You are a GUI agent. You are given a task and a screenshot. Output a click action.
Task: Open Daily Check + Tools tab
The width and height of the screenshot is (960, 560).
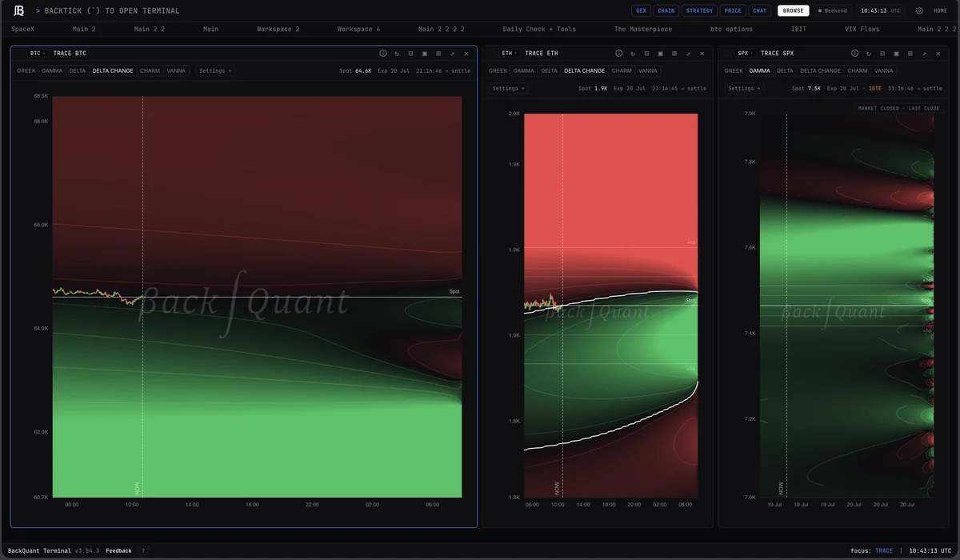click(539, 29)
